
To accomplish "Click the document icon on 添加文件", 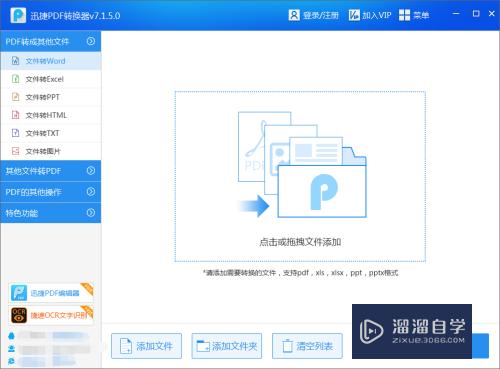I will coord(126,346).
